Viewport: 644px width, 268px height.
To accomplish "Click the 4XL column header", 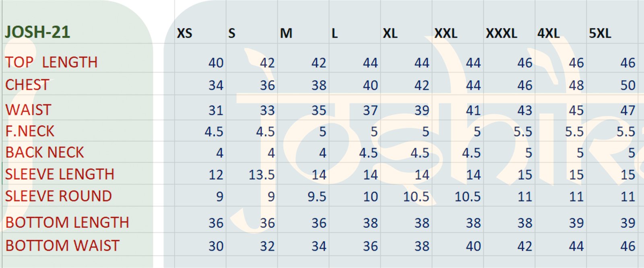I will [548, 33].
